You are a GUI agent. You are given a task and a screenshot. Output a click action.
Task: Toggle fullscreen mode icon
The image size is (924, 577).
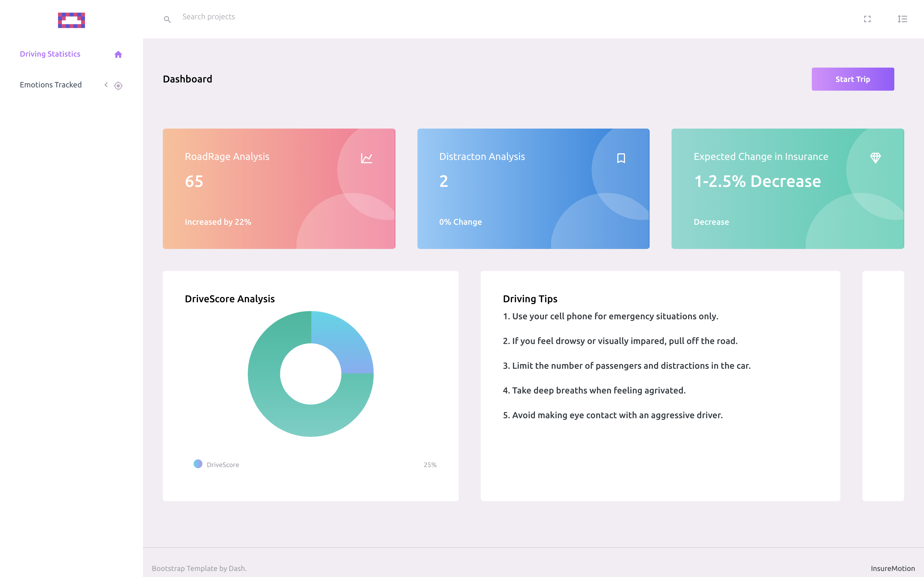pyautogui.click(x=867, y=19)
